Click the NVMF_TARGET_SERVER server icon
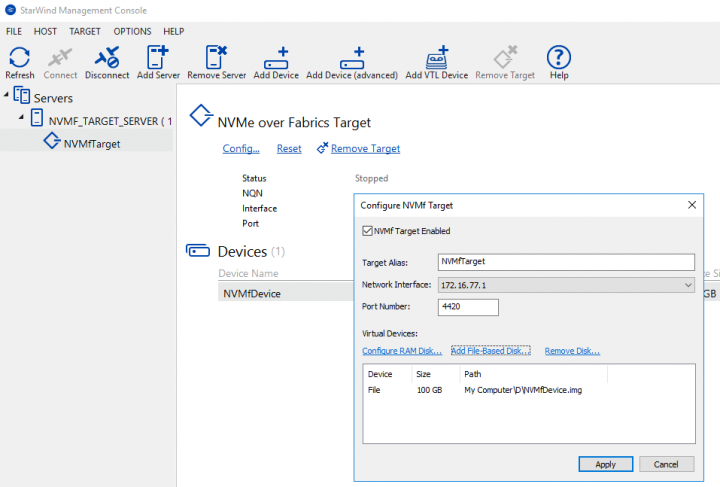The height and width of the screenshot is (487, 720). (x=37, y=118)
